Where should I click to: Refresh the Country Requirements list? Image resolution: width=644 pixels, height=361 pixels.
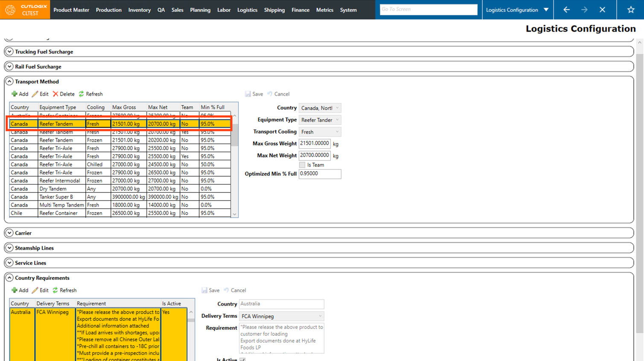[64, 291]
